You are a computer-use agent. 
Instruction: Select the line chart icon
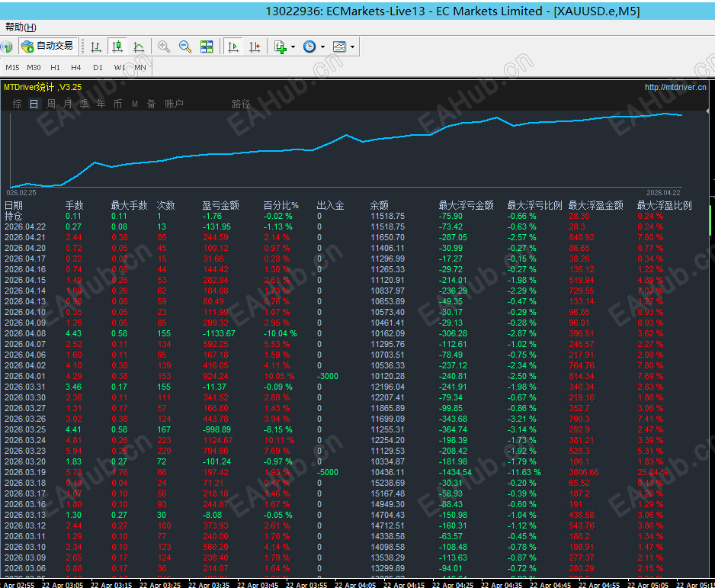[139, 47]
